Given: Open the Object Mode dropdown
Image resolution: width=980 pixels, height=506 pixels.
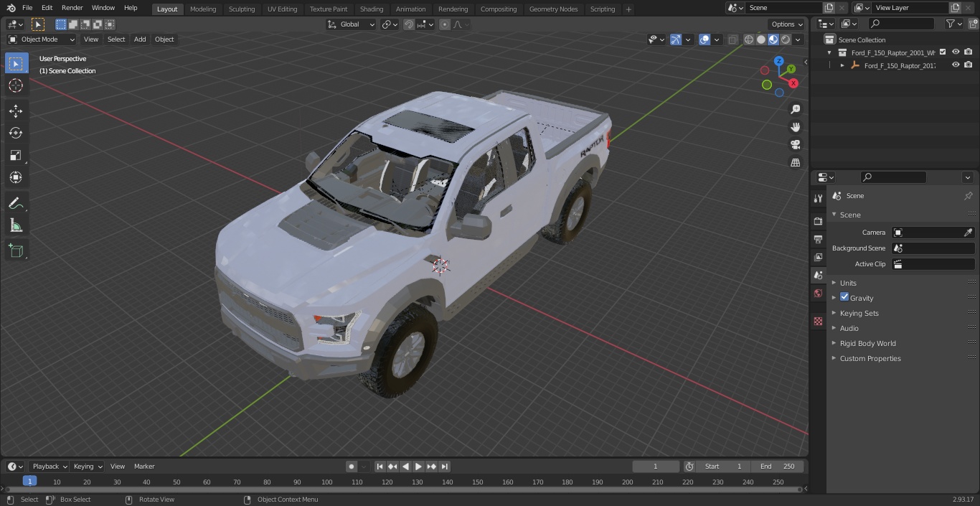Looking at the screenshot, I should click(x=42, y=39).
